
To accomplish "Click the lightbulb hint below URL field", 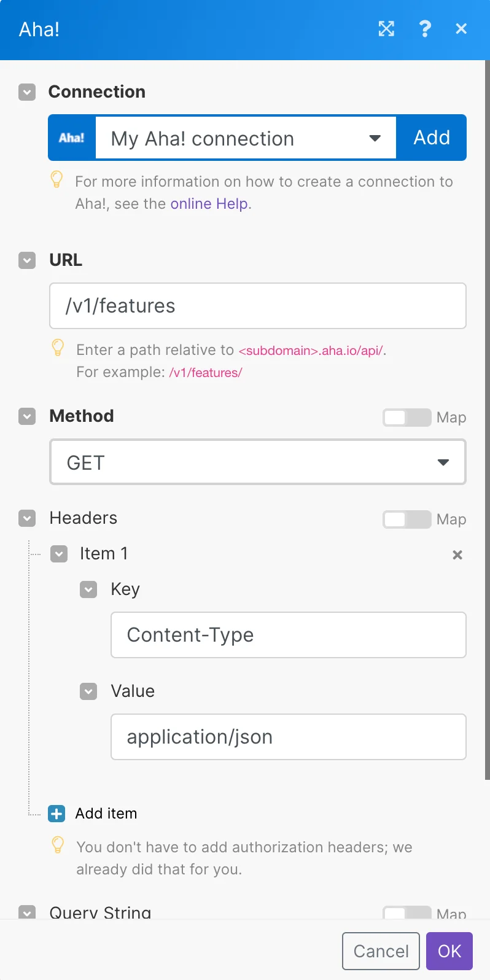I will click(x=58, y=348).
